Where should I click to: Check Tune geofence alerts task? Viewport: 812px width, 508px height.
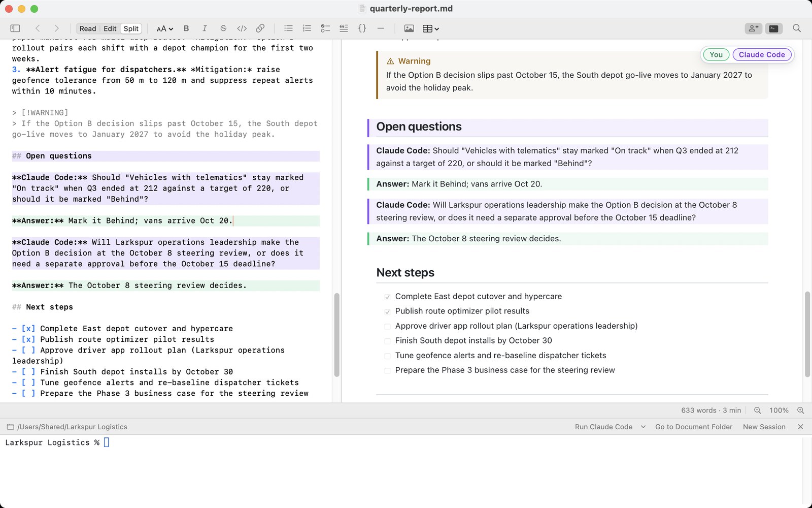[x=387, y=356]
